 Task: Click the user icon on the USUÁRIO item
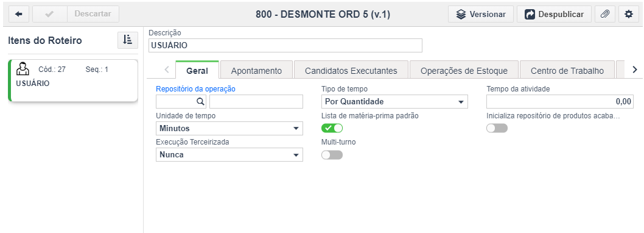(23, 69)
